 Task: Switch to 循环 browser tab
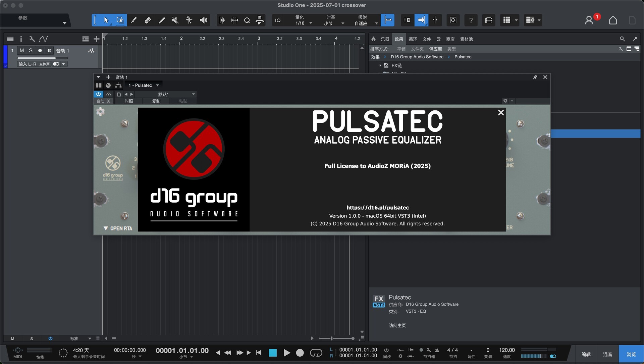point(413,39)
